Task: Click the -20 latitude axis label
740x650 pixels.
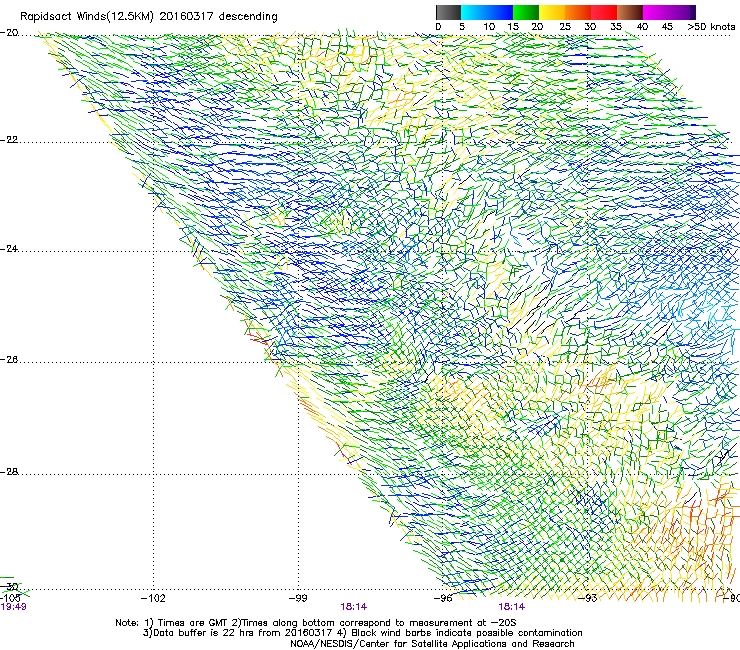Action: (9, 33)
